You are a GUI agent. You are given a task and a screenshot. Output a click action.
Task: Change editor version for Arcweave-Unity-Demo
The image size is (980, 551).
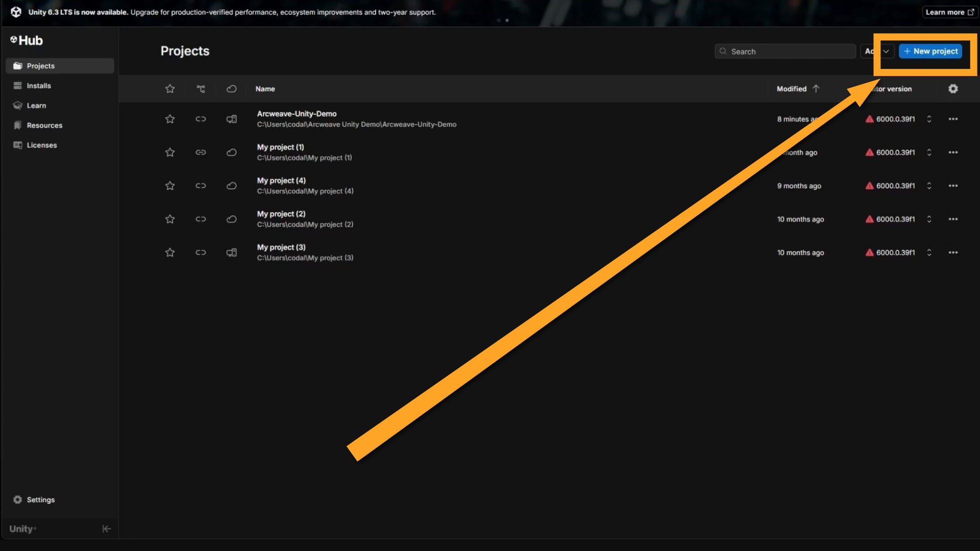929,119
